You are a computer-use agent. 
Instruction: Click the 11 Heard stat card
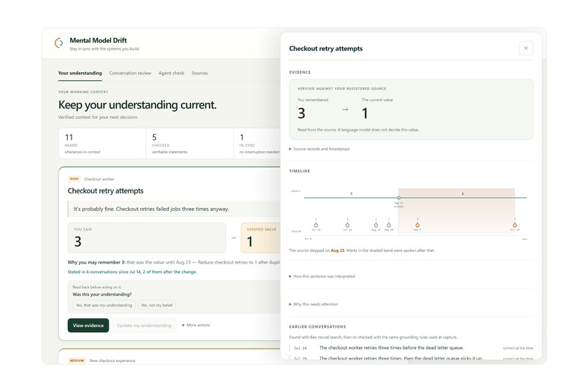click(x=102, y=143)
